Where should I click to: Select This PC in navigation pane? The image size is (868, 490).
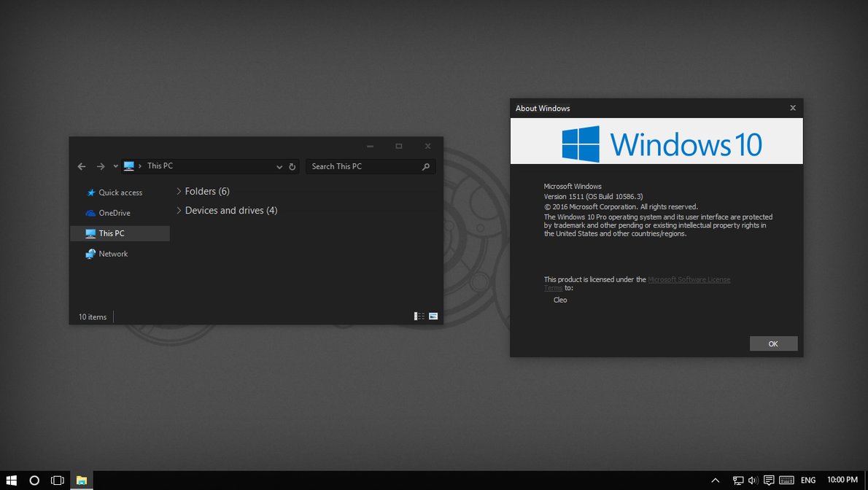pyautogui.click(x=120, y=233)
